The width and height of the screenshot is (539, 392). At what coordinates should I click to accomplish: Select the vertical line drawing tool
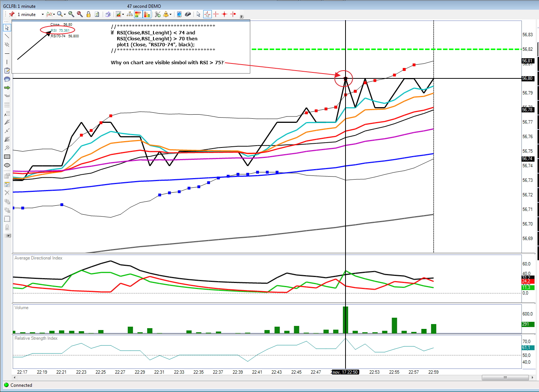(7, 62)
